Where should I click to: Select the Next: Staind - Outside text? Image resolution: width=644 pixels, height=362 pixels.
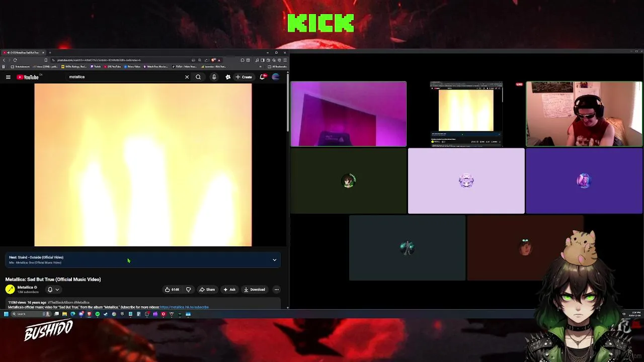point(36,257)
